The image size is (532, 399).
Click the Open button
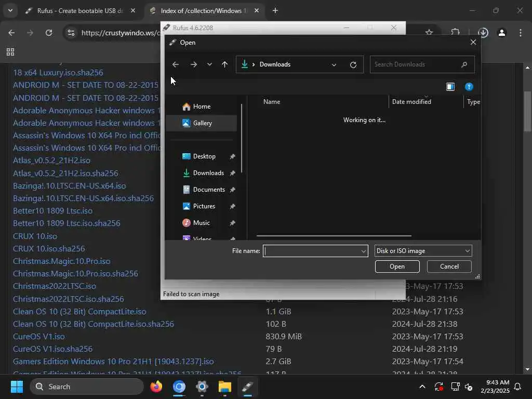[397, 267]
